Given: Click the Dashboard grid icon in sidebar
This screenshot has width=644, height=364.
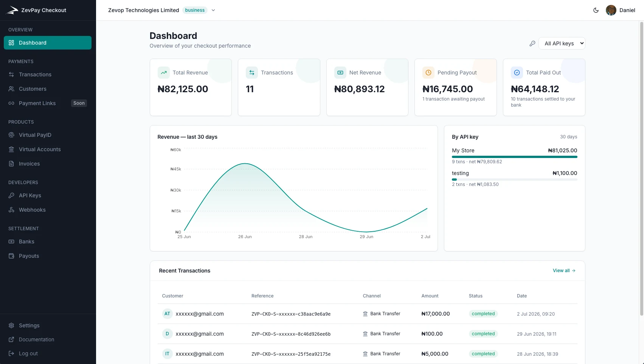Looking at the screenshot, I should coord(11,43).
